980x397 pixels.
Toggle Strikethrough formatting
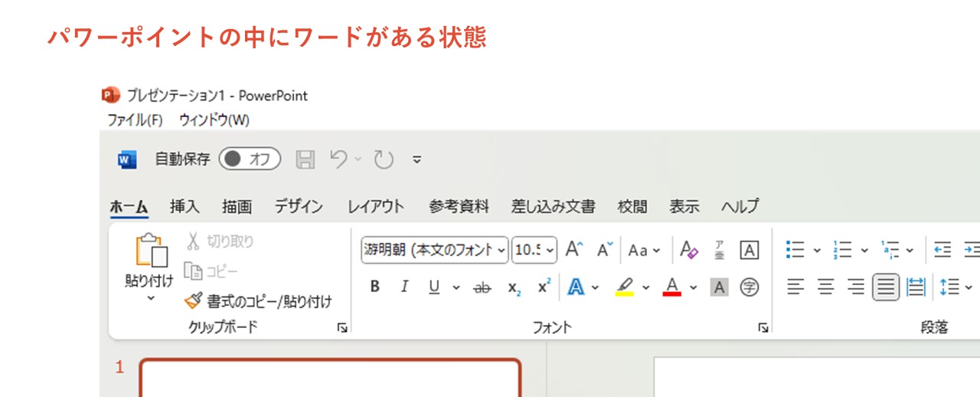pyautogui.click(x=482, y=287)
